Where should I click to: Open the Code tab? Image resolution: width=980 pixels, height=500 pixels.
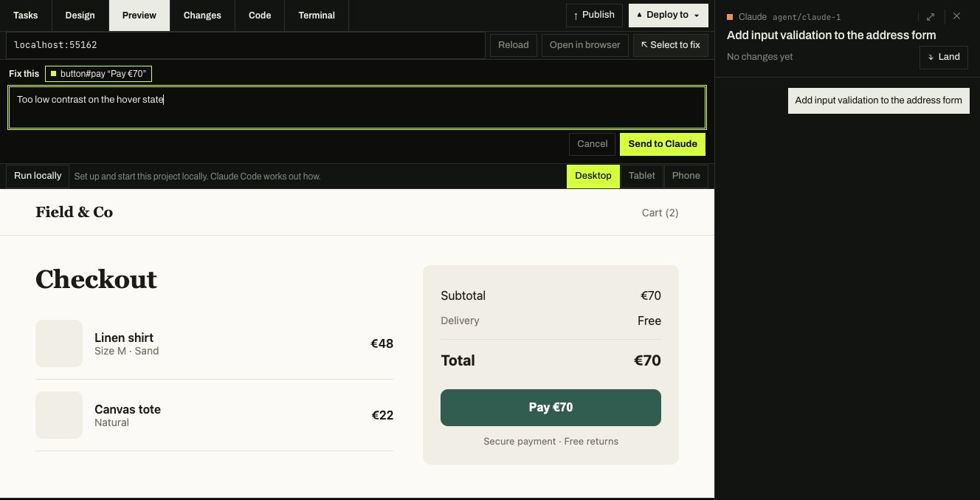click(260, 15)
